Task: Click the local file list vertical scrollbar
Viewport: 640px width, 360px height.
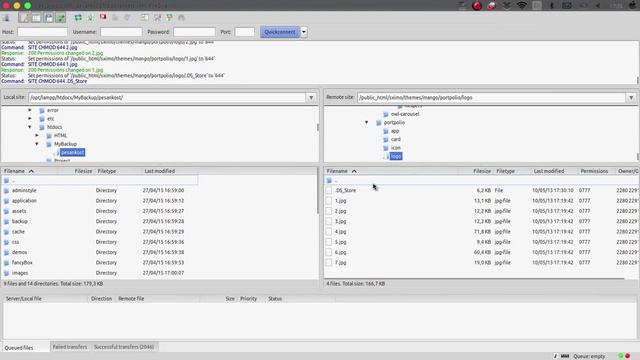Action: (x=318, y=191)
